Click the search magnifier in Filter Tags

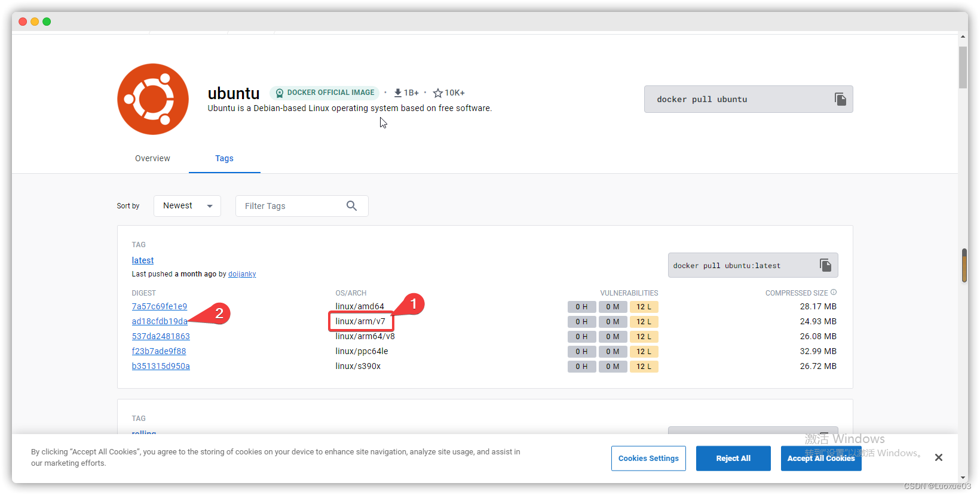coord(351,206)
